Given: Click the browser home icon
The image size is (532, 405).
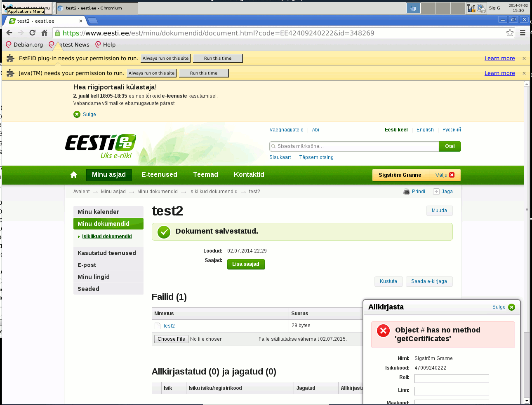Looking at the screenshot, I should point(44,33).
